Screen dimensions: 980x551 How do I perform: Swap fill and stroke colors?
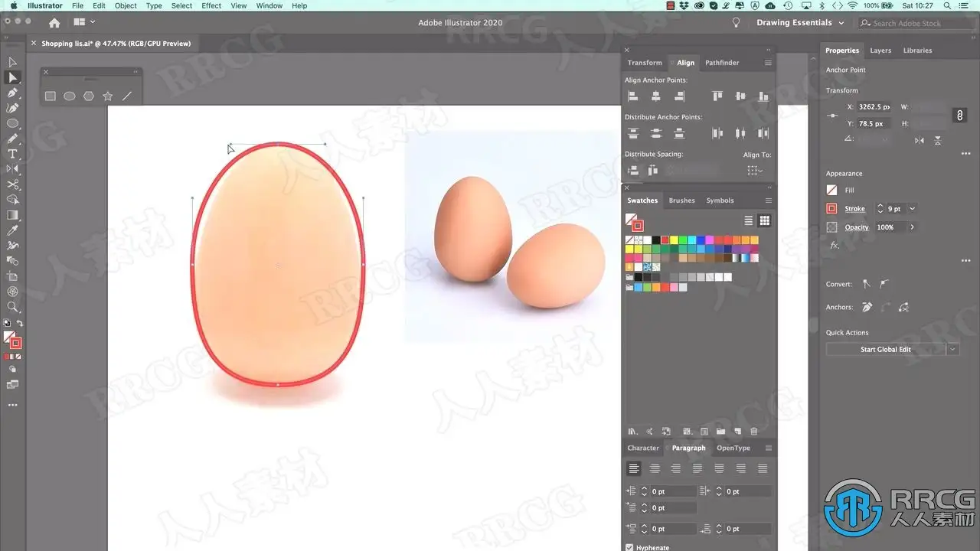pyautogui.click(x=20, y=324)
